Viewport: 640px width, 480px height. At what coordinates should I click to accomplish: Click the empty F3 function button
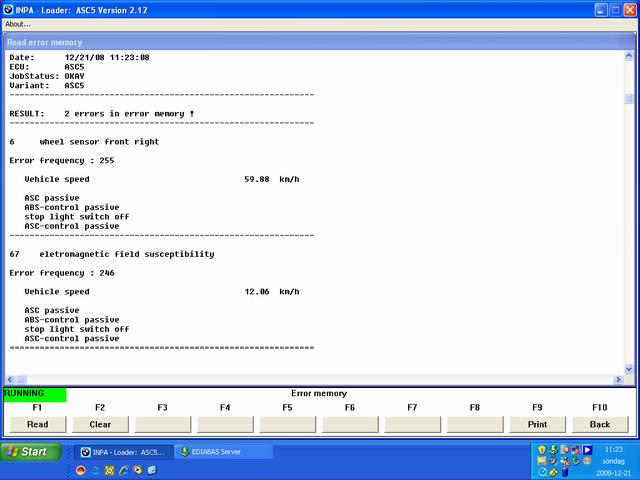[162, 424]
